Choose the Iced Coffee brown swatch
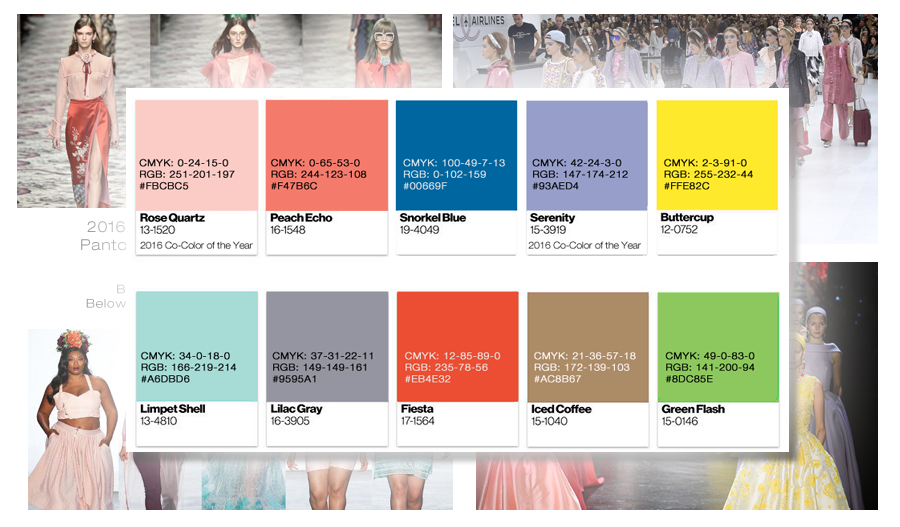This screenshot has height=527, width=900. tap(588, 347)
